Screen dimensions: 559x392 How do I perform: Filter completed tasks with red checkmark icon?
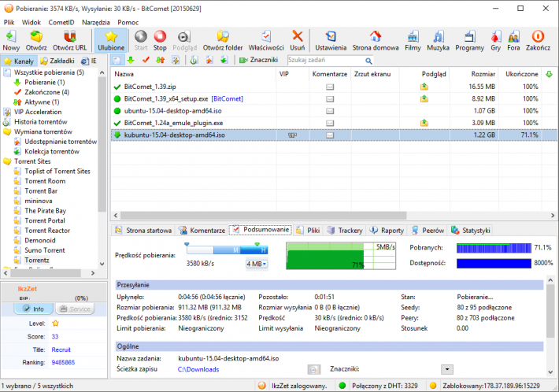[x=146, y=61]
